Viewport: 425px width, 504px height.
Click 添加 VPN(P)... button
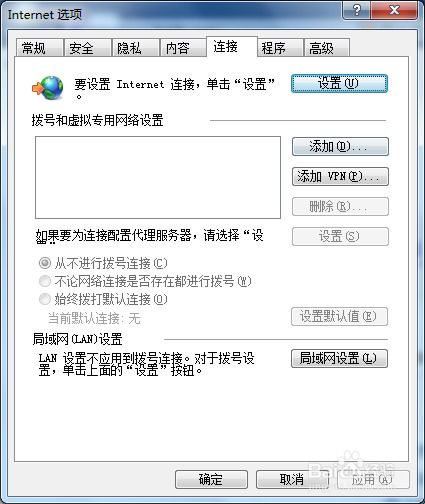(340, 177)
